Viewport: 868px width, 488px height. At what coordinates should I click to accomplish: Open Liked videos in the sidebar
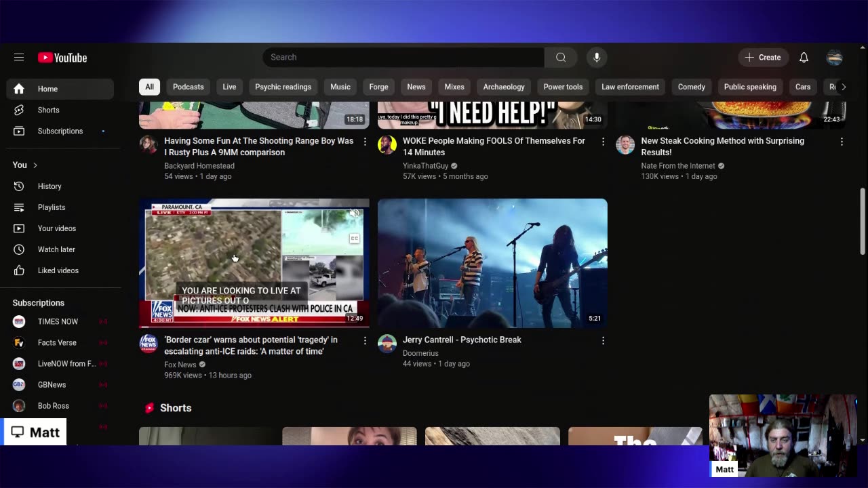coord(60,270)
